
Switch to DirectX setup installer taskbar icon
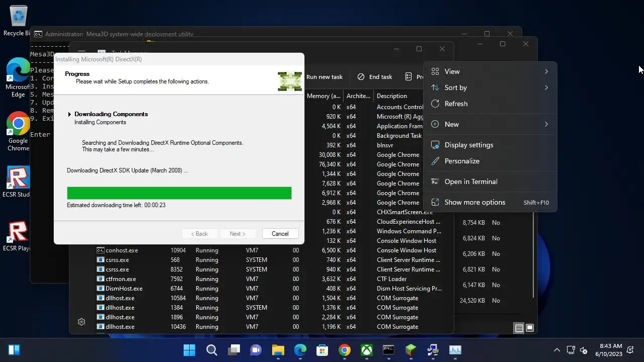click(x=433, y=350)
